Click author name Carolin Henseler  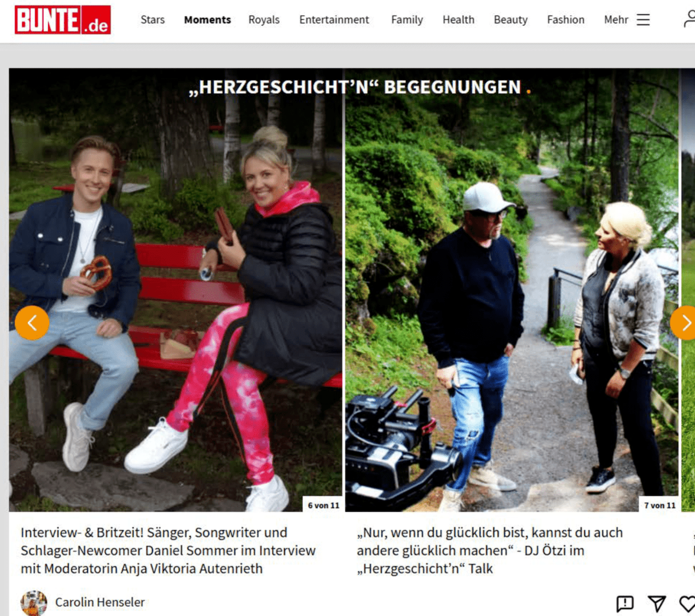100,602
